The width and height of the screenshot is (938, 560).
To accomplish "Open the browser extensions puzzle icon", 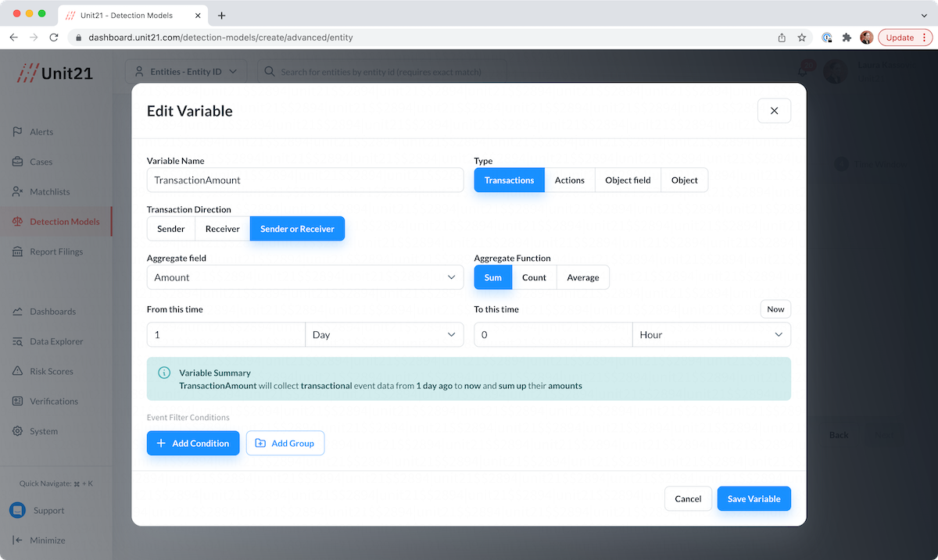I will (x=847, y=37).
